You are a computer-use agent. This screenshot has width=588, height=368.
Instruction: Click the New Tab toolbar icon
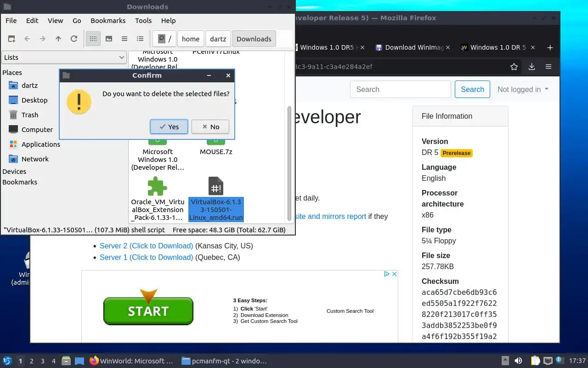[11, 39]
